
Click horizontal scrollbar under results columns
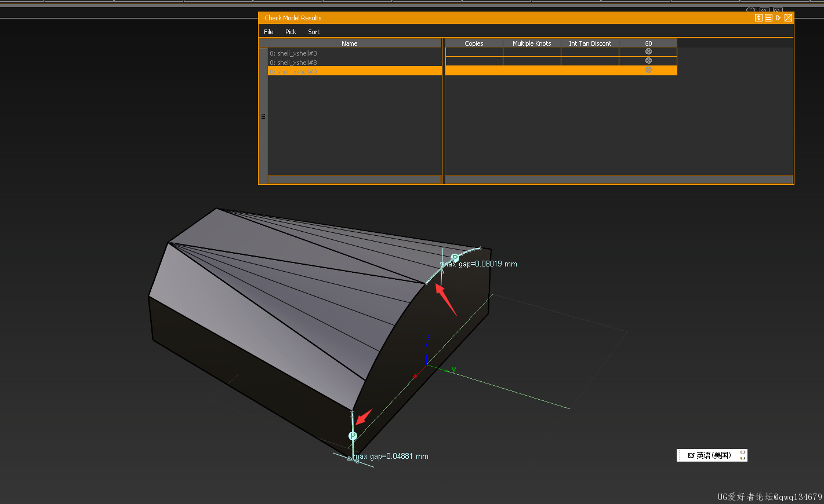click(x=619, y=180)
